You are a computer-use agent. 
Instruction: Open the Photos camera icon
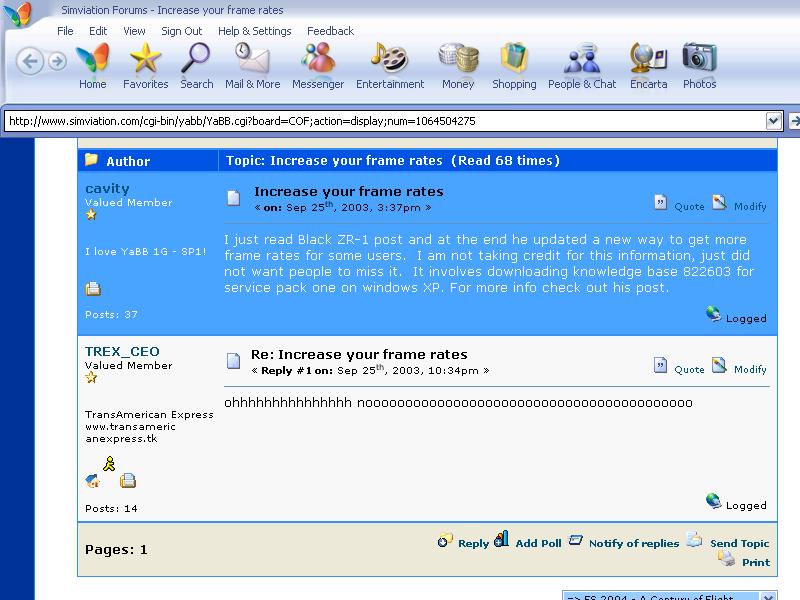point(699,58)
